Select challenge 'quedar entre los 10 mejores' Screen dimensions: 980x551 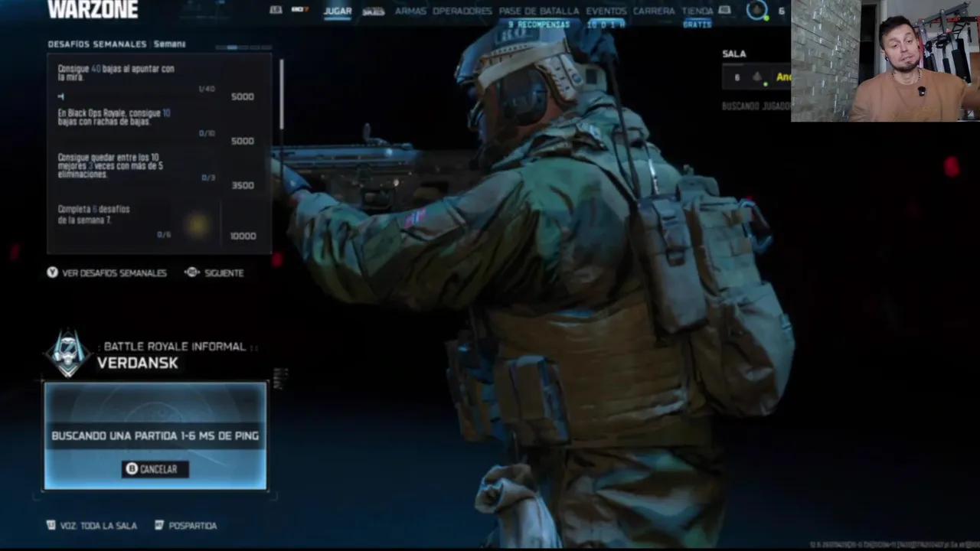158,170
